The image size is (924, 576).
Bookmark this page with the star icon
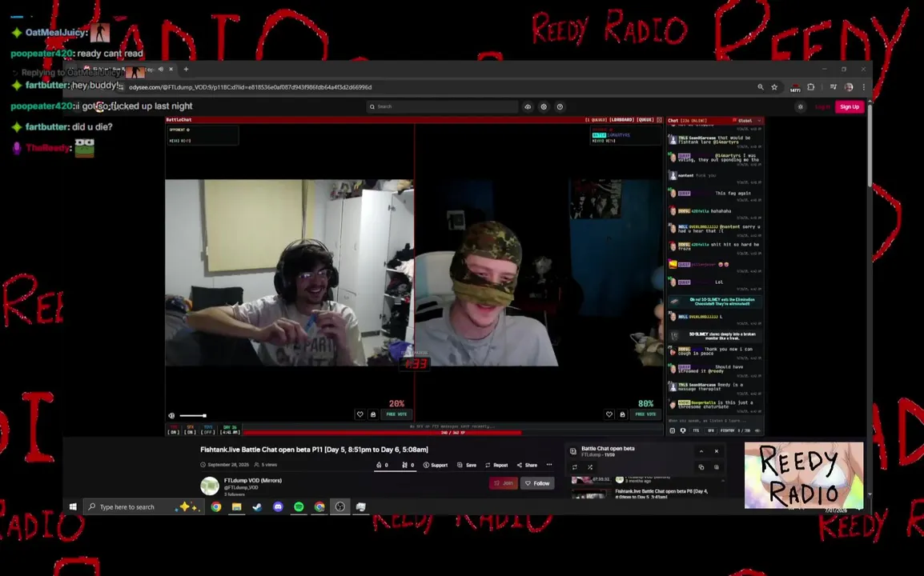point(774,87)
